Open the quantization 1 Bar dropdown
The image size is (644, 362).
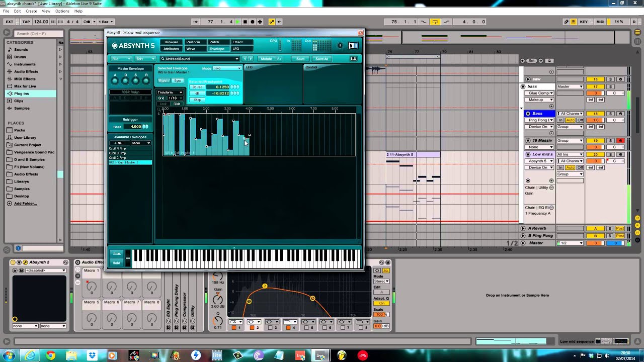pyautogui.click(x=105, y=22)
